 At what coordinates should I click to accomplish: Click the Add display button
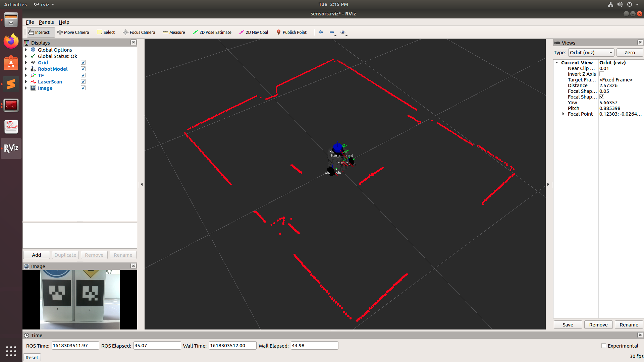tap(37, 255)
